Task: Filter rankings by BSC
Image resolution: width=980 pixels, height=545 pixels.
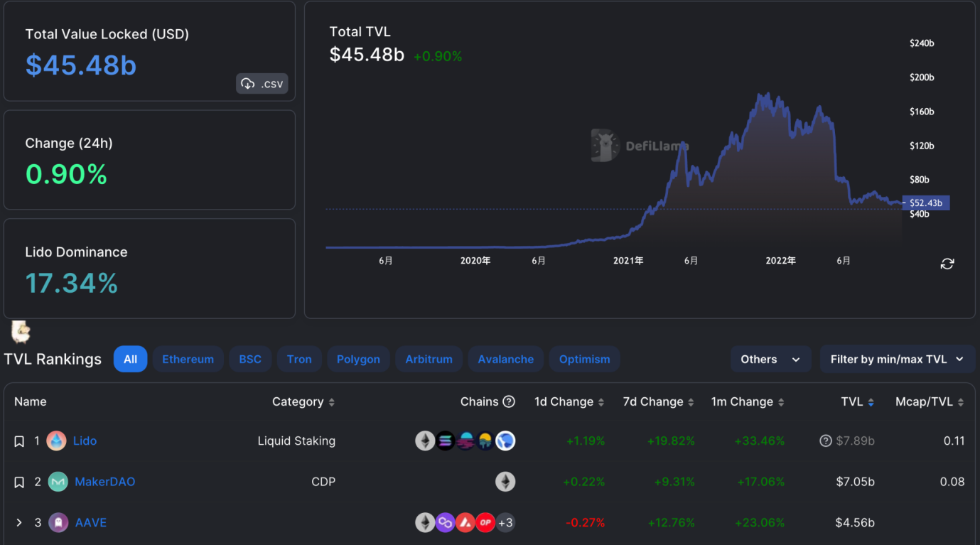Action: pos(250,359)
